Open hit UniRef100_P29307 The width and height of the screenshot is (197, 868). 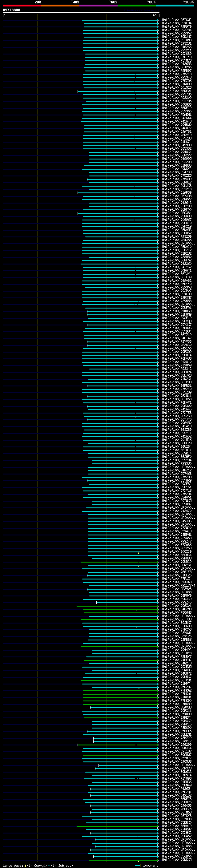coord(177,33)
